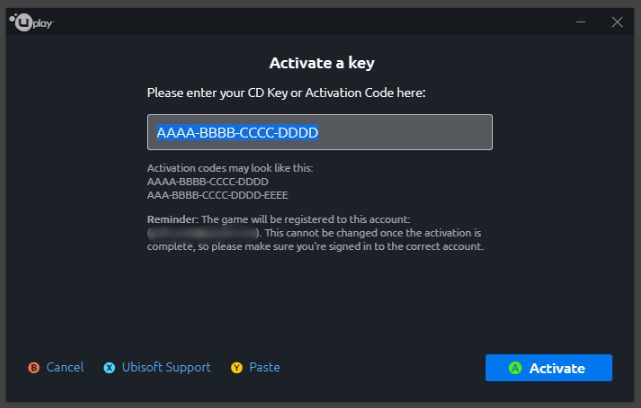Click the blurred account name in reminder

click(203, 233)
